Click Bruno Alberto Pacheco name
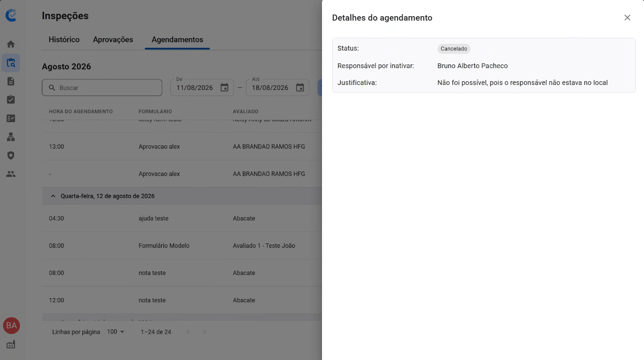Screen dimensions: 644x360 coord(472,66)
